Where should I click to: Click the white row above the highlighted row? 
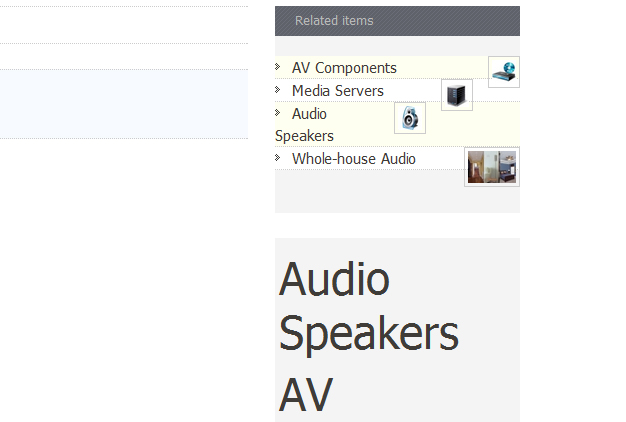click(124, 56)
